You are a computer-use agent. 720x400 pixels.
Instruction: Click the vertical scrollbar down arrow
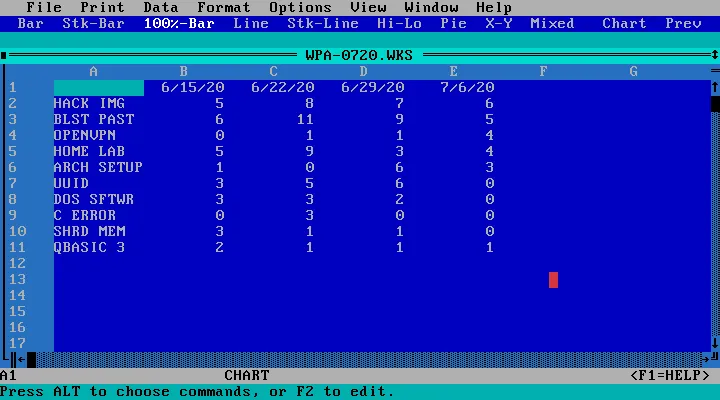pos(714,343)
